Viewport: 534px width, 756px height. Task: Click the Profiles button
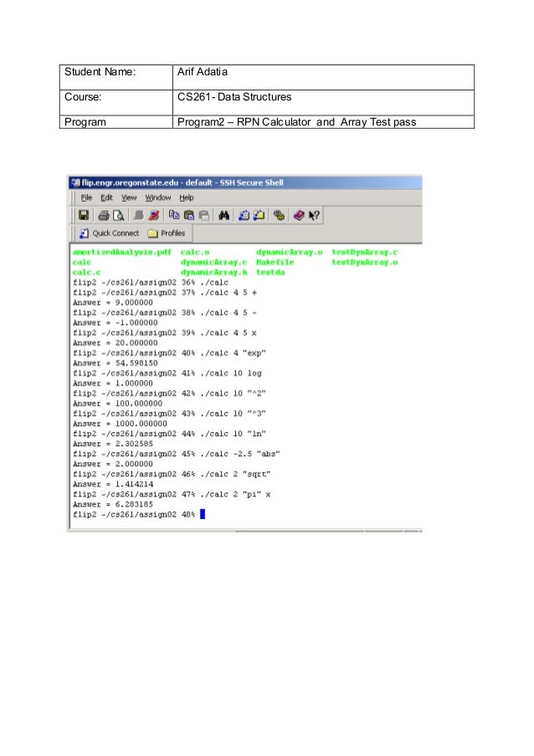(167, 234)
